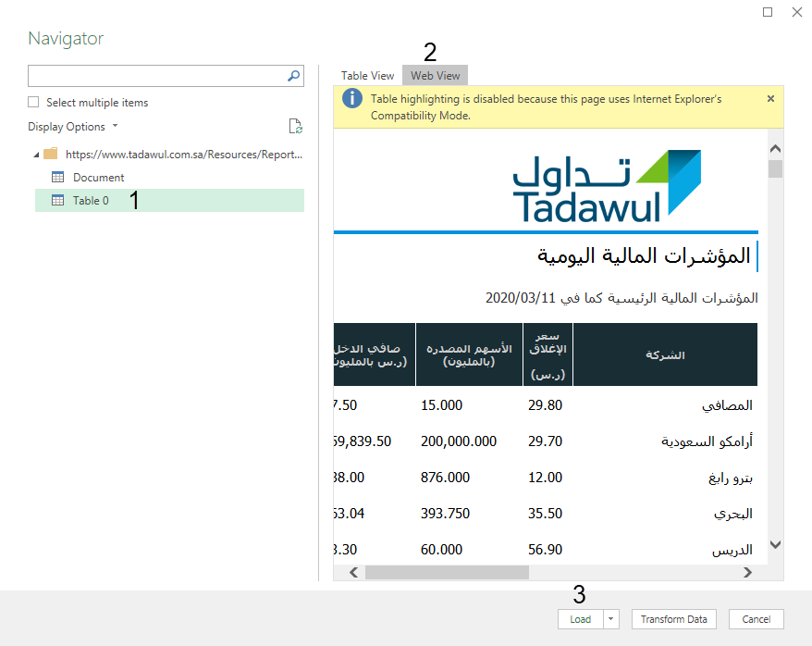Click the tadawul URL folder icon
This screenshot has height=646, width=812.
click(50, 154)
